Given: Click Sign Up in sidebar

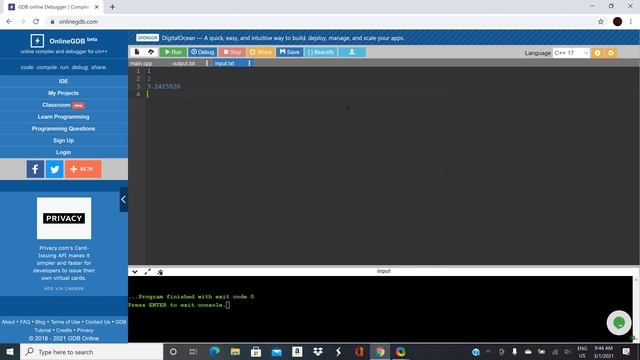Looking at the screenshot, I should tap(63, 140).
